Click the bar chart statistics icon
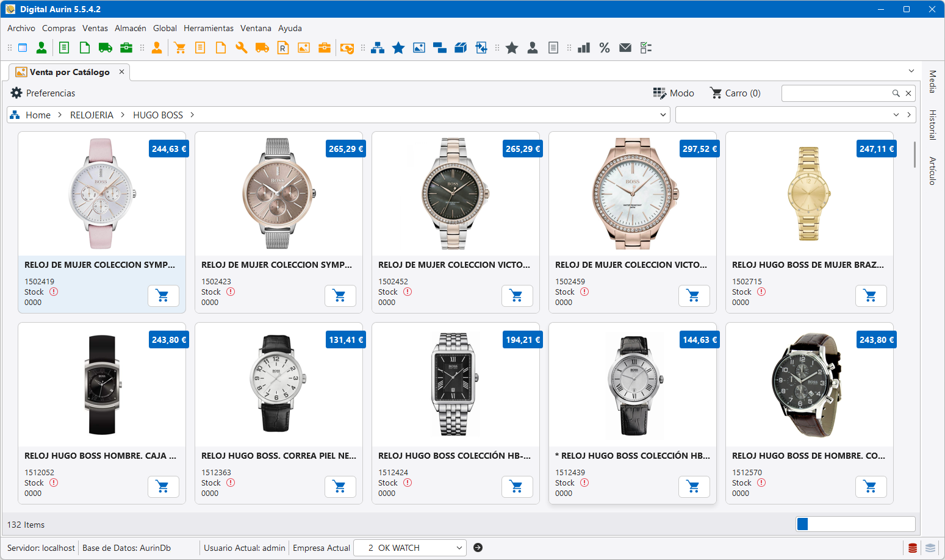Image resolution: width=945 pixels, height=560 pixels. (x=584, y=48)
